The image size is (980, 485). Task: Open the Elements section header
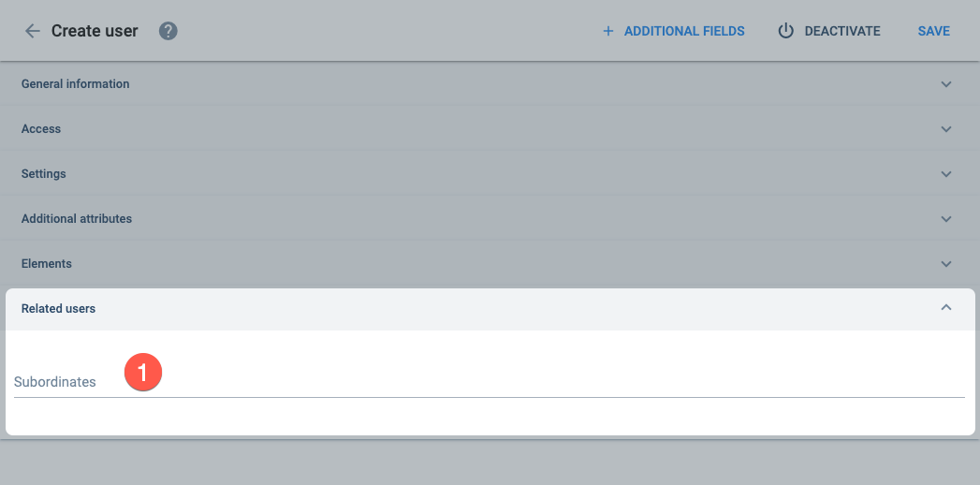pyautogui.click(x=490, y=264)
